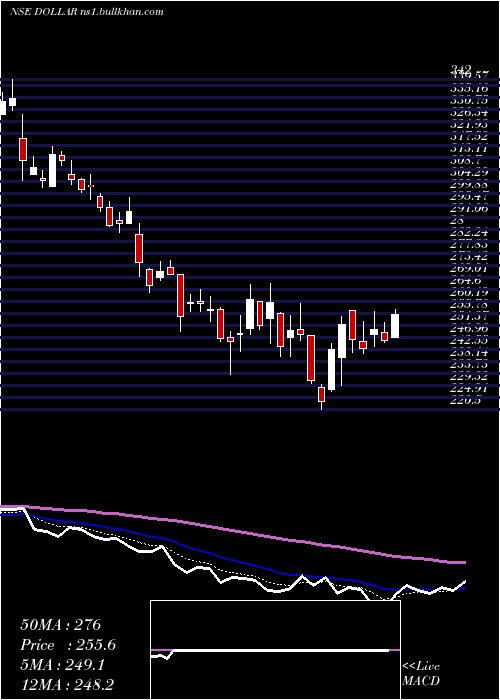Click the 238.14 price axis label
The image size is (500, 700).
(x=469, y=353)
